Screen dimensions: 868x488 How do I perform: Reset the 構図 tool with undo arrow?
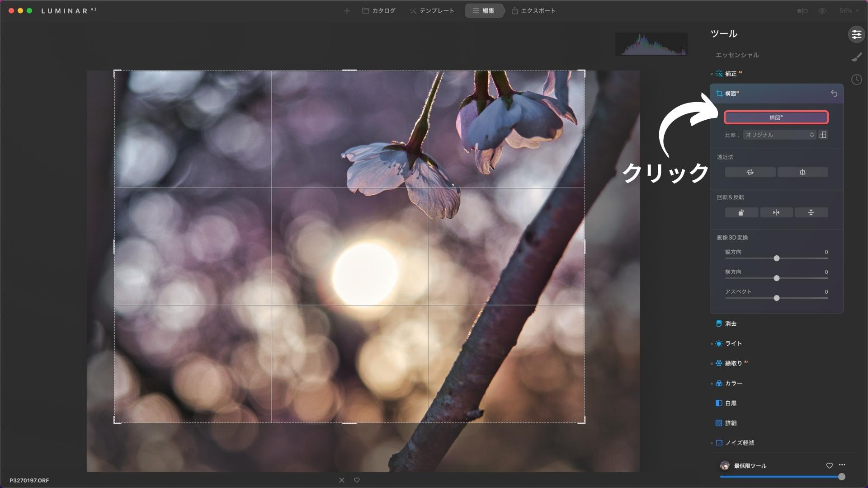point(834,94)
